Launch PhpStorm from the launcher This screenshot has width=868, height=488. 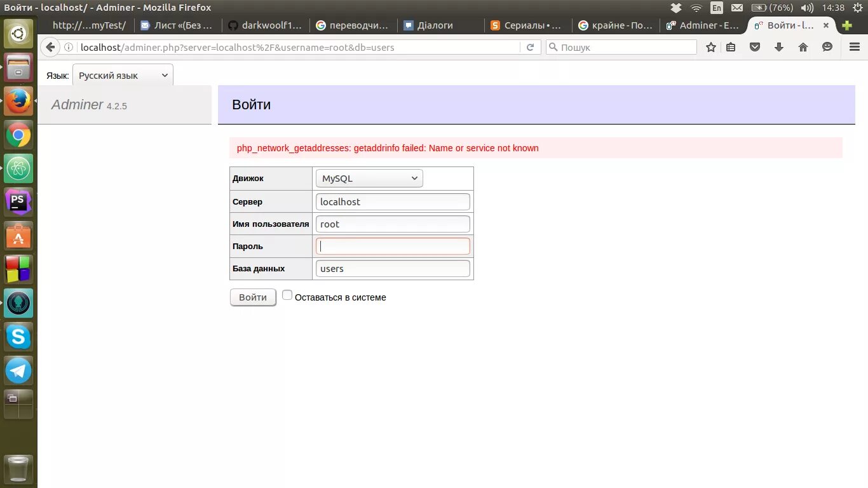point(18,203)
